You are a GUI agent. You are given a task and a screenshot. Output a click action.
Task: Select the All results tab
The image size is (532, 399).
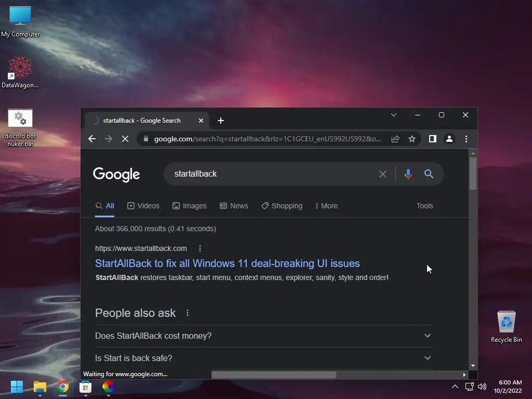105,206
